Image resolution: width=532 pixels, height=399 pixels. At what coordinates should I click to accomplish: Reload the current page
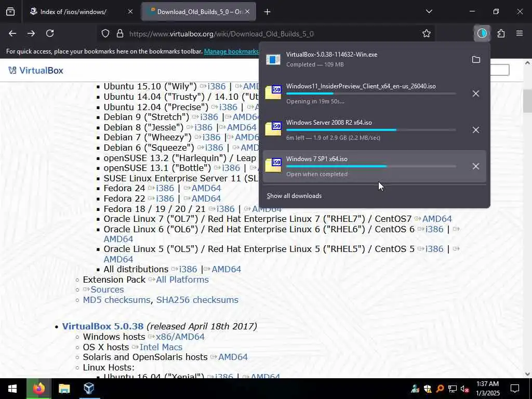coord(50,33)
